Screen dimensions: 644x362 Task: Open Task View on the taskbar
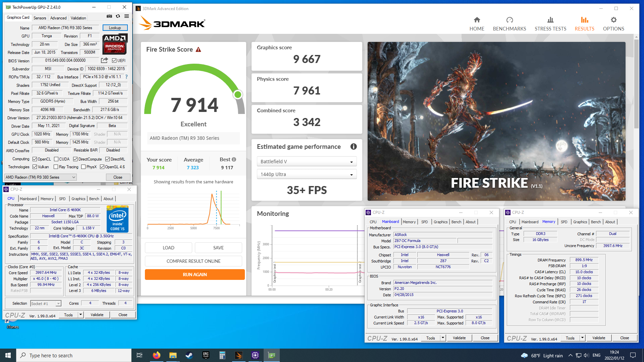click(x=140, y=355)
